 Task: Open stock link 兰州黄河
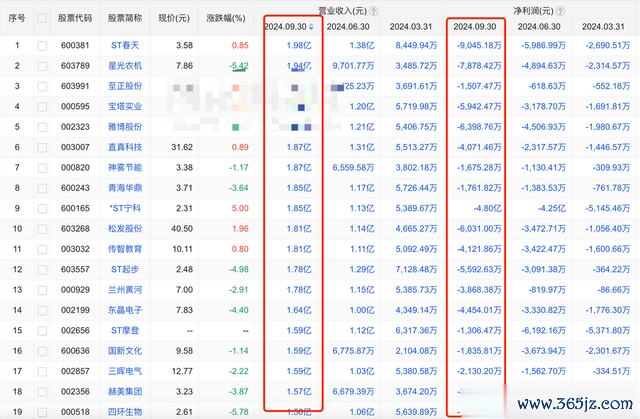coord(125,290)
